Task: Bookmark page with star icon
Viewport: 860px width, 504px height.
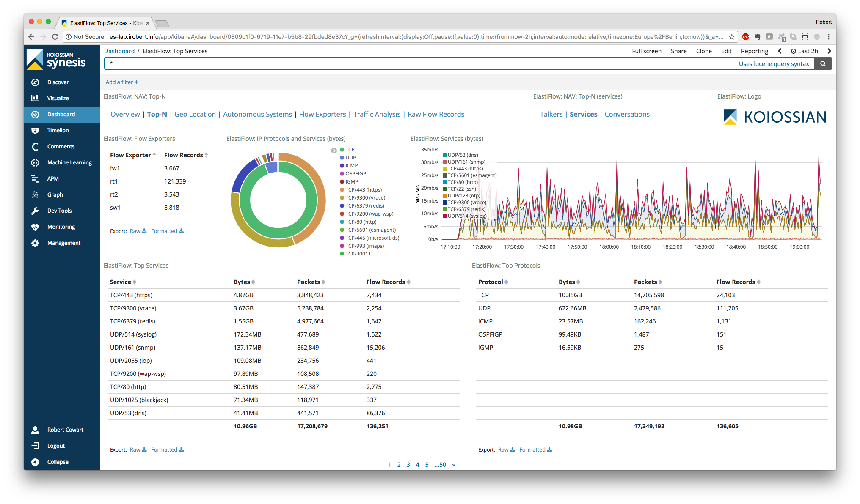Action: [x=732, y=37]
